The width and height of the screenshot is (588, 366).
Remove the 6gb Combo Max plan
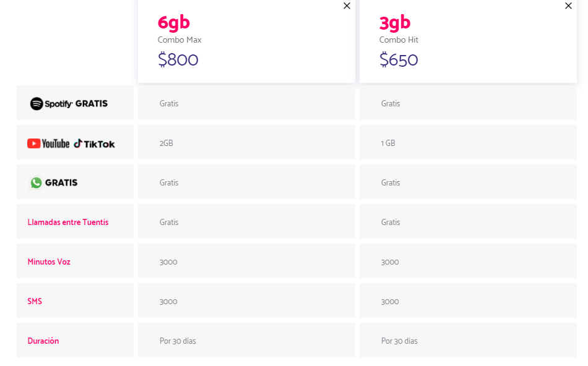point(347,6)
